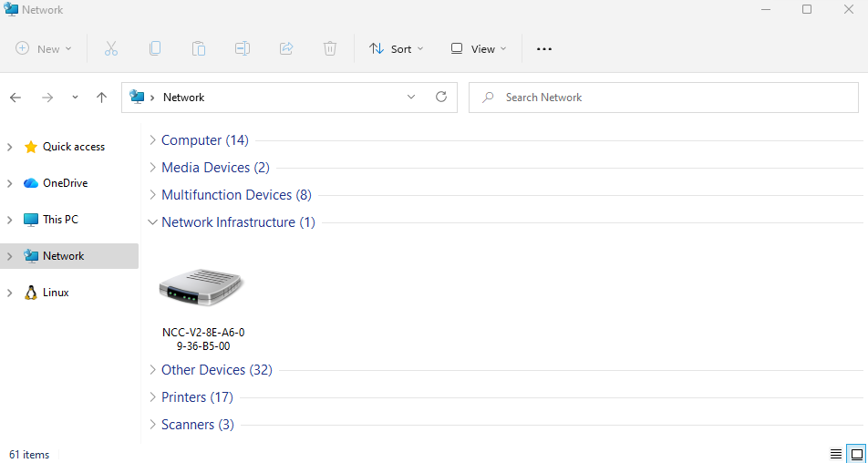The width and height of the screenshot is (868, 463).
Task: Switch to details view icon
Action: pos(836,454)
